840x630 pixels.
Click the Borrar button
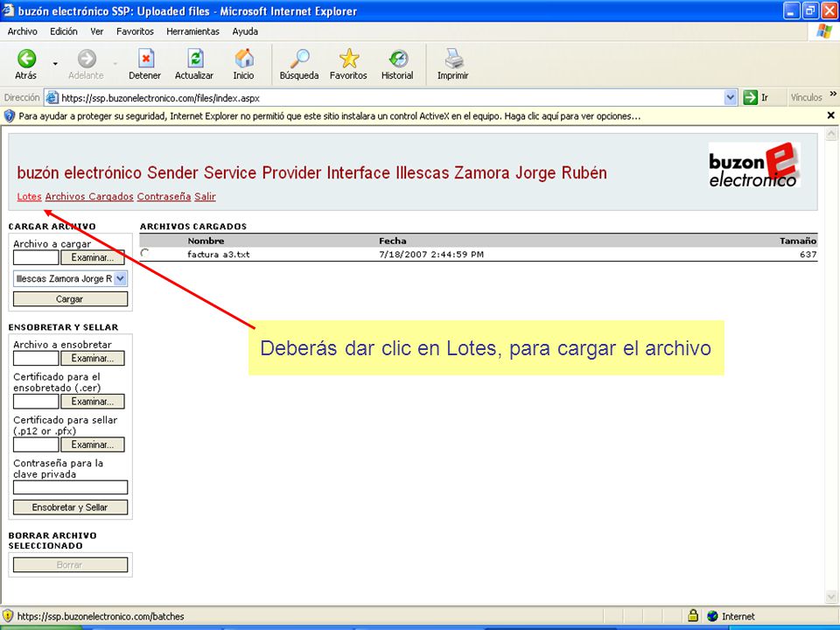(x=70, y=564)
